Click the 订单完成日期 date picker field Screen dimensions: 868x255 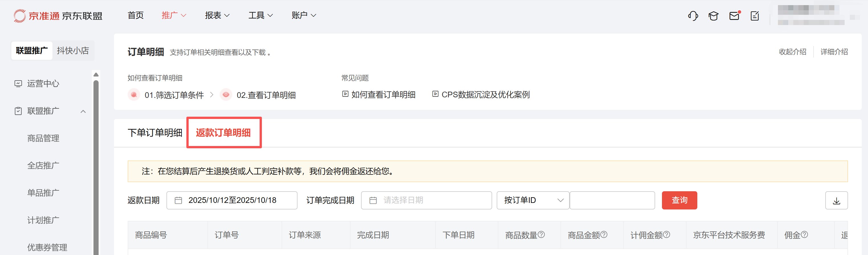[426, 201]
